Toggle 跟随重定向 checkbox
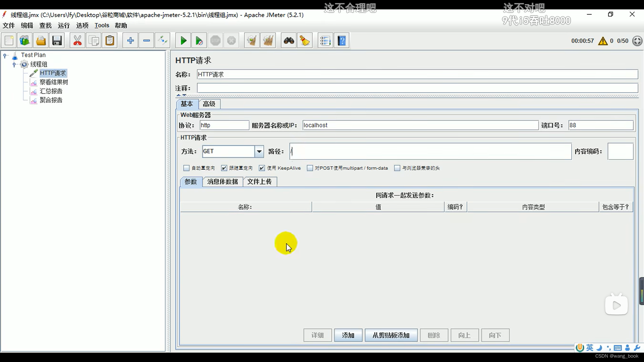The width and height of the screenshot is (644, 362). (x=224, y=168)
